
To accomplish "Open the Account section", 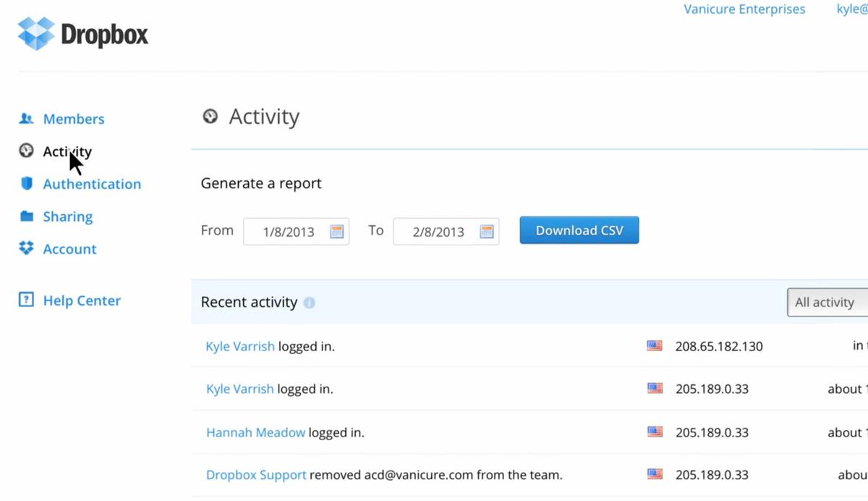I will point(69,249).
